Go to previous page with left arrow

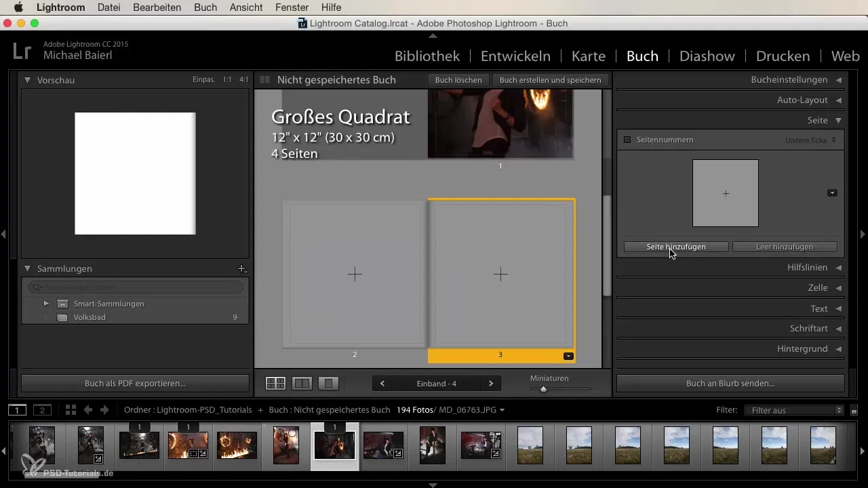(x=382, y=384)
